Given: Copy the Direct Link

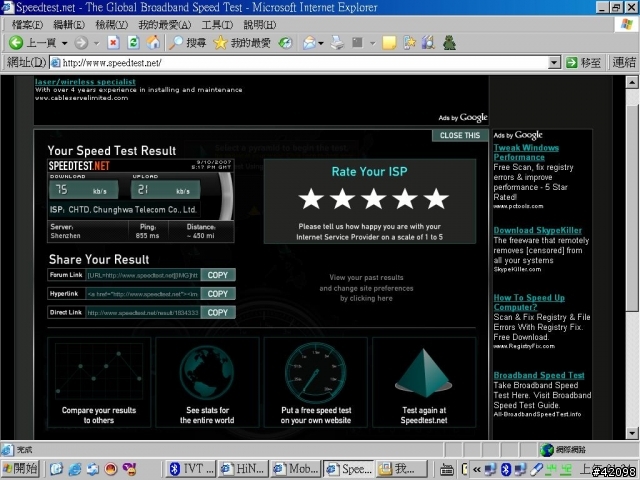Looking at the screenshot, I should point(218,313).
